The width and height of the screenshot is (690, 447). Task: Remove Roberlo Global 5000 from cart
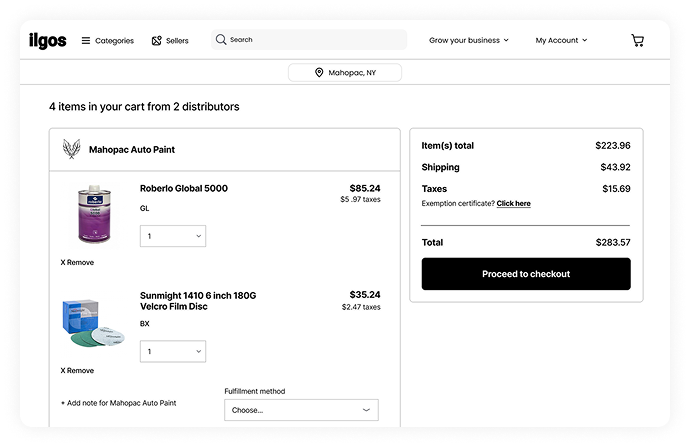tap(77, 262)
